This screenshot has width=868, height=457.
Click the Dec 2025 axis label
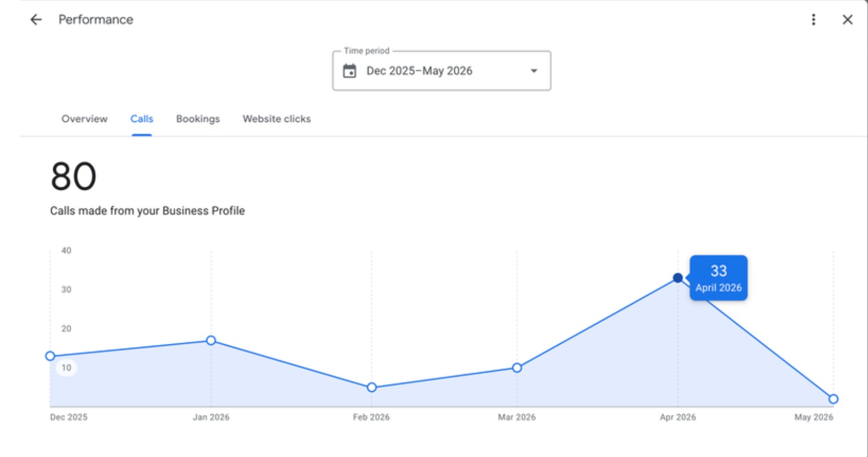69,417
